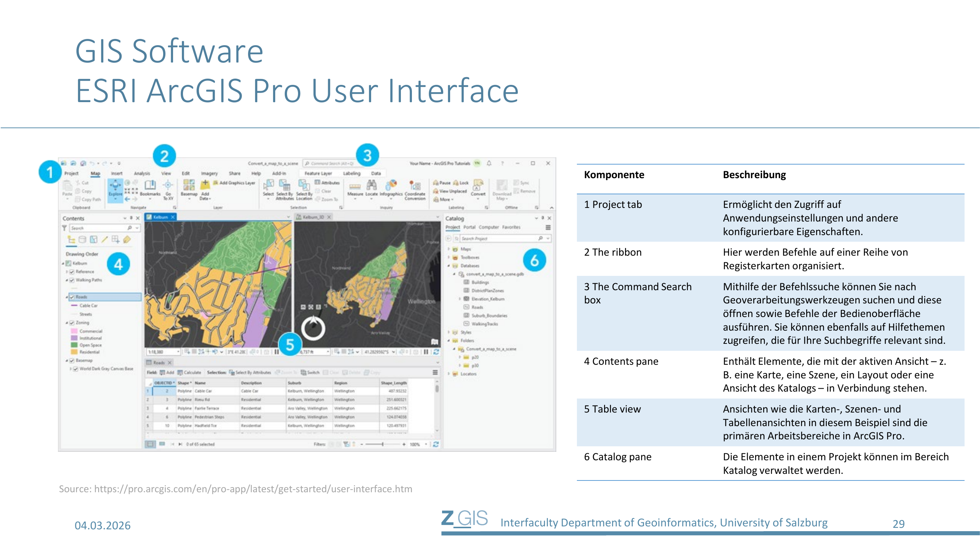The height and width of the screenshot is (551, 980).
Task: Switch to the Kelburn_3D view tab
Action: pos(313,217)
